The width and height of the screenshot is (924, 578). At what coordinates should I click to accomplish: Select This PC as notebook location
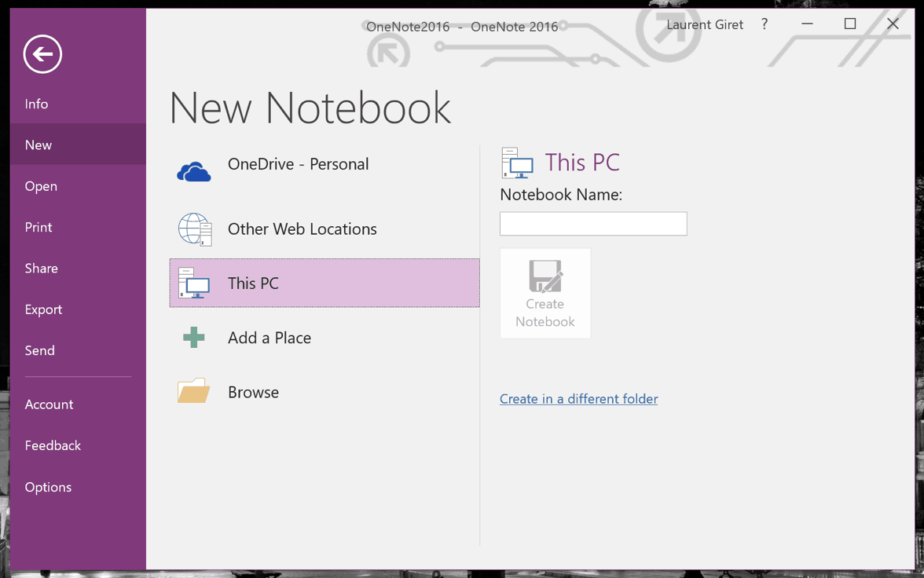324,283
